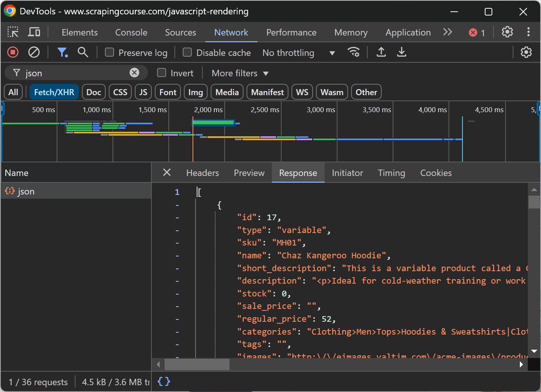
Task: Switch to the Performance panel
Action: pos(291,32)
